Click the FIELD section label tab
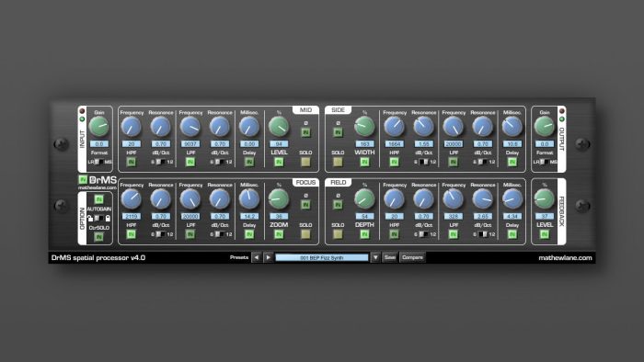Viewport: 644px width, 362px height. click(338, 183)
